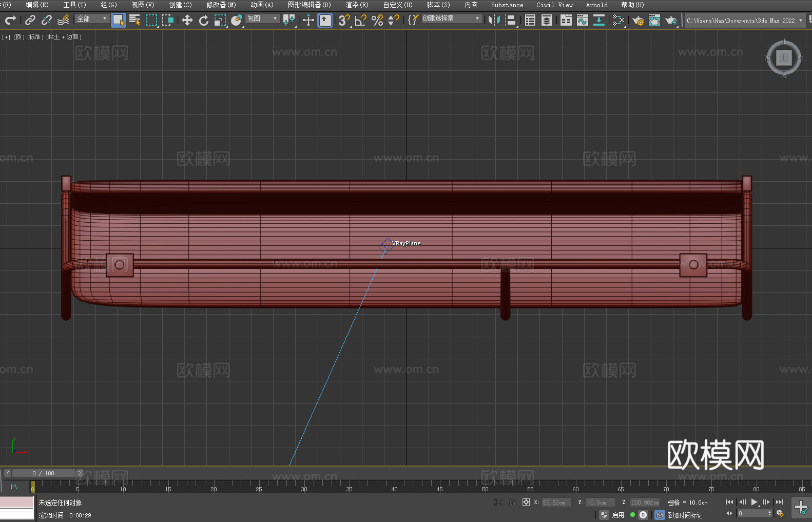Open the 创建选择集 named selection dropdown
Screen dimensions: 812x522
(x=452, y=18)
